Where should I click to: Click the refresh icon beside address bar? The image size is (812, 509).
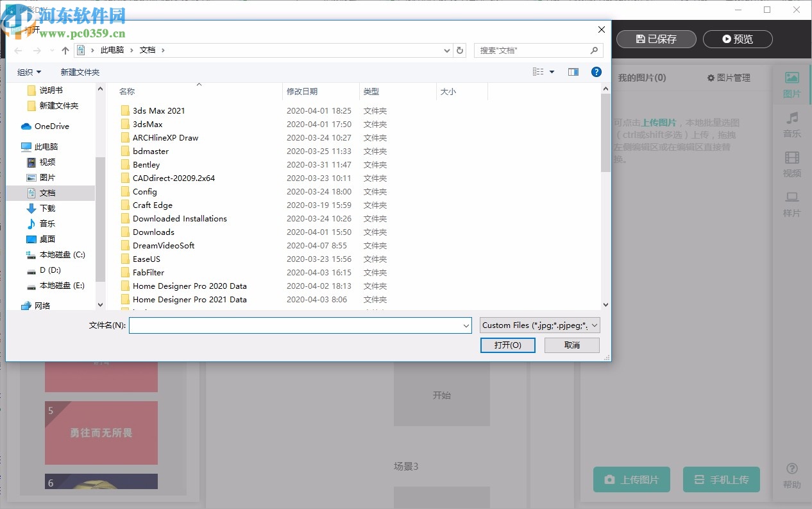pyautogui.click(x=459, y=50)
